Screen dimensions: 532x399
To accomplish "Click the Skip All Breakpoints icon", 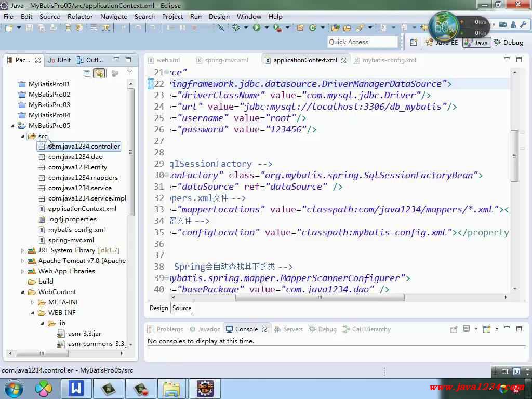I will click(x=221, y=28).
